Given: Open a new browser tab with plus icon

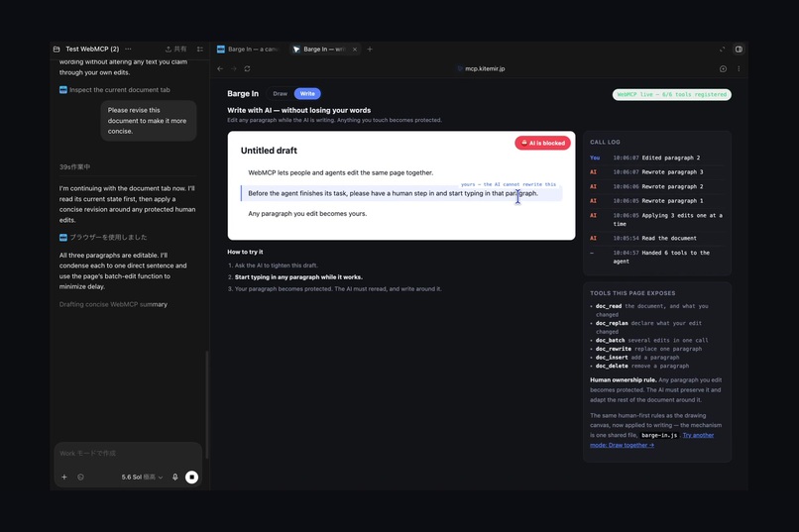Looking at the screenshot, I should coord(370,49).
